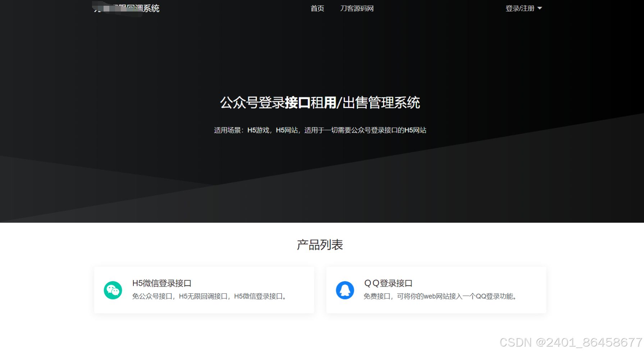Open the 登录/注册 account dropdown

click(521, 8)
